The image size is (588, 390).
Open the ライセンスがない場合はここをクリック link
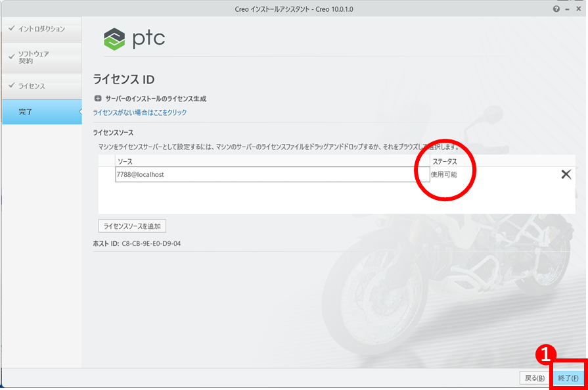coord(140,112)
